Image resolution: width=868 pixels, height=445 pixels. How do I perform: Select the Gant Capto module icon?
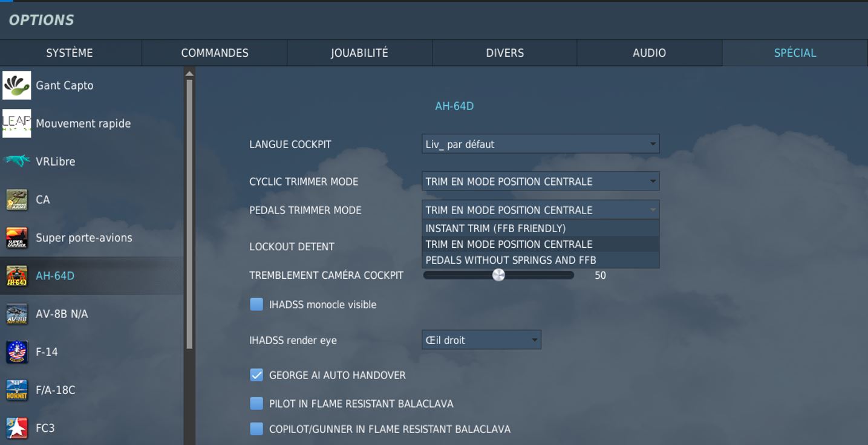[16, 85]
